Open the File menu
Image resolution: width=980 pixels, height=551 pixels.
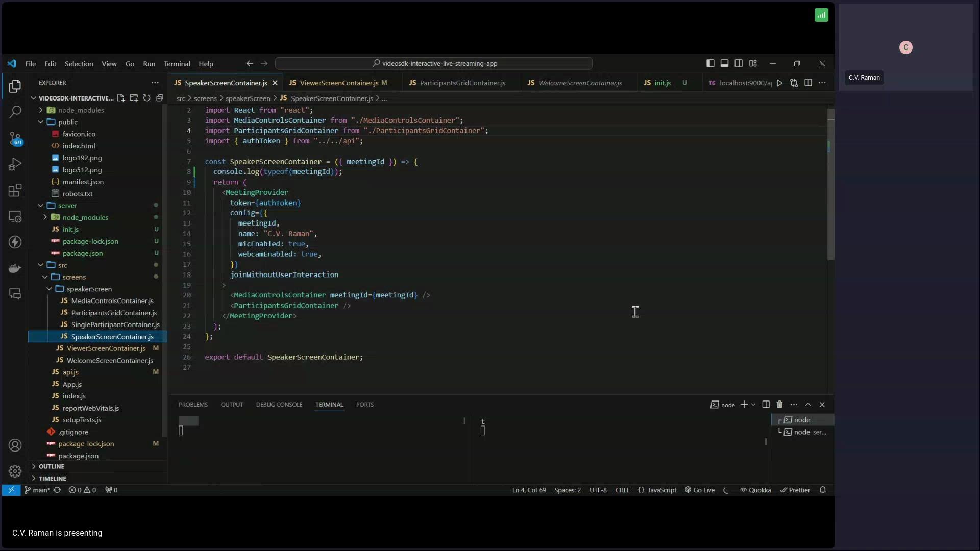click(31, 64)
